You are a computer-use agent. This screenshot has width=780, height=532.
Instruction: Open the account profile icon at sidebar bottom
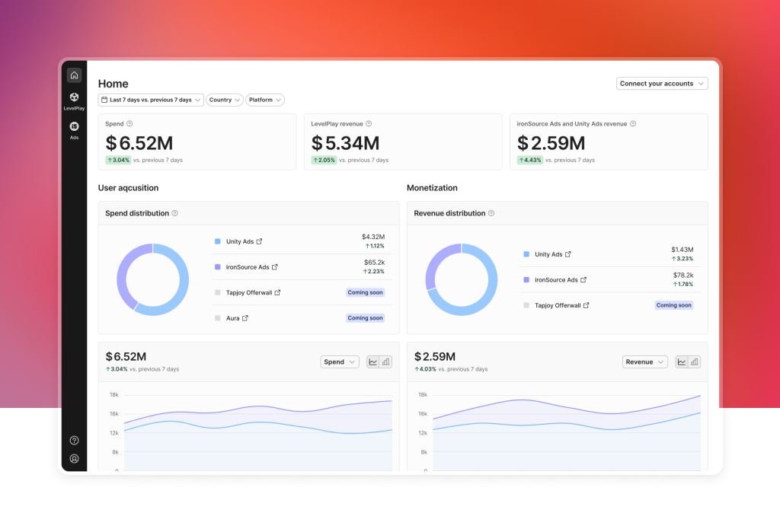click(74, 459)
